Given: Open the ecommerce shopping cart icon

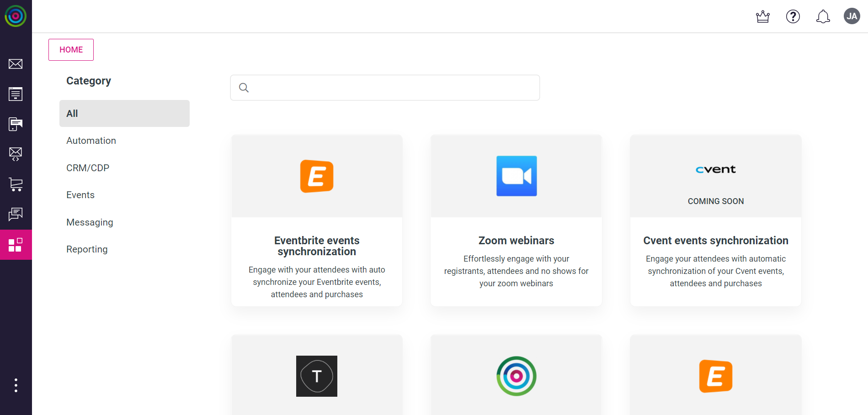Looking at the screenshot, I should 16,184.
